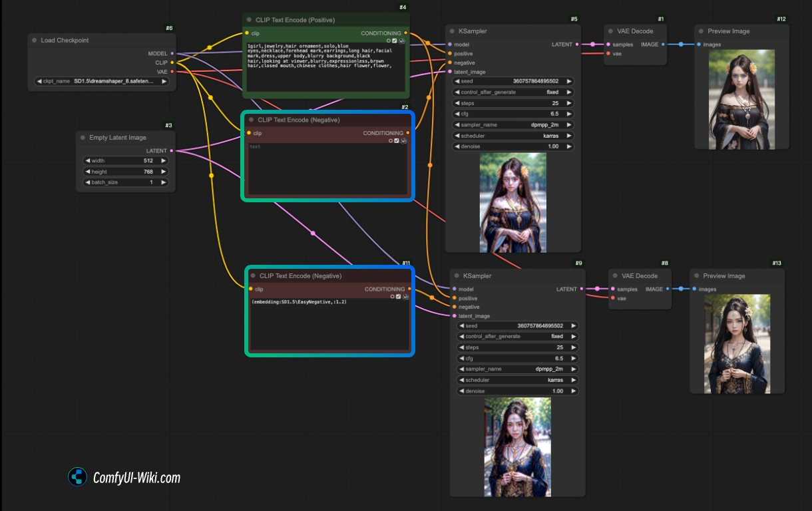Click the MODEL output port on Load Checkpoint
812x511 pixels.
pos(172,53)
